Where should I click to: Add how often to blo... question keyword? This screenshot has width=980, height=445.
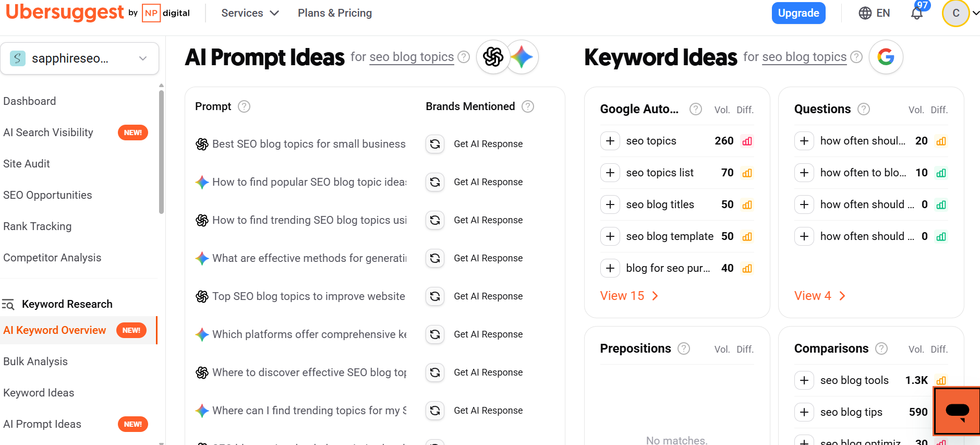tap(804, 173)
